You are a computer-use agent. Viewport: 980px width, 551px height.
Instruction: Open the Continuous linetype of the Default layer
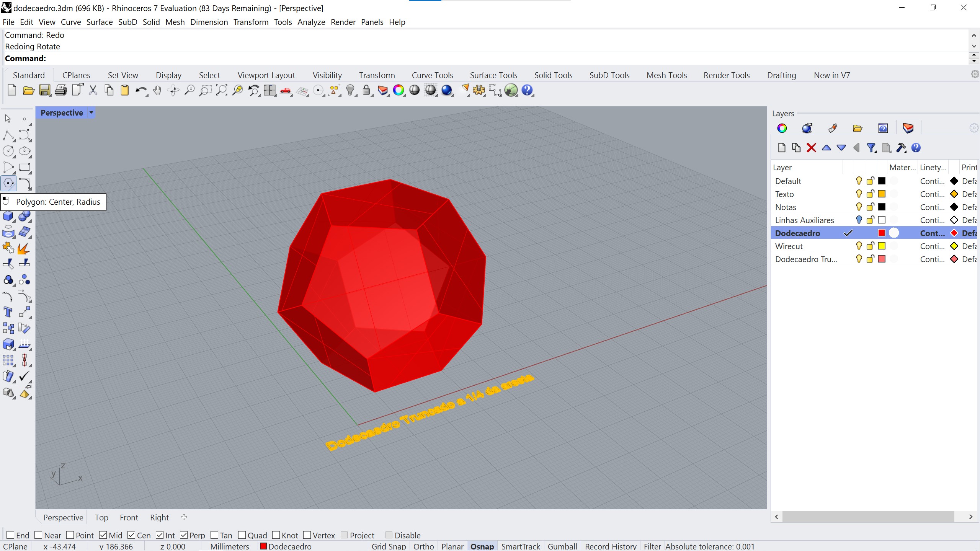point(932,181)
